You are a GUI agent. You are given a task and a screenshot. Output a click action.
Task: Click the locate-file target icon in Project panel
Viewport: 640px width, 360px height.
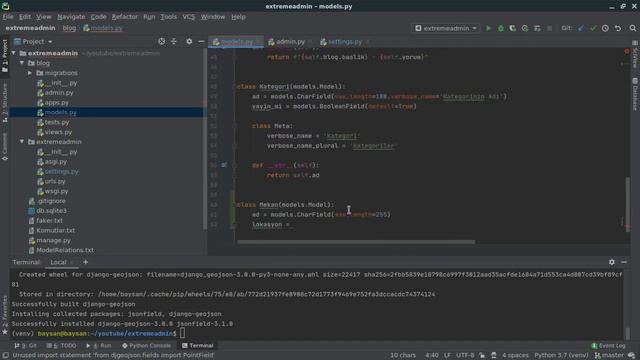(x=162, y=41)
